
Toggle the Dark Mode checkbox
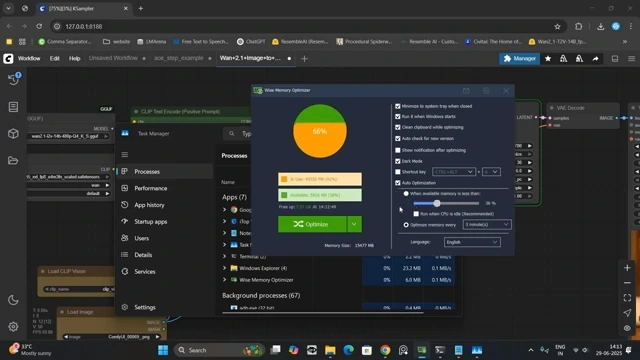pyautogui.click(x=398, y=161)
